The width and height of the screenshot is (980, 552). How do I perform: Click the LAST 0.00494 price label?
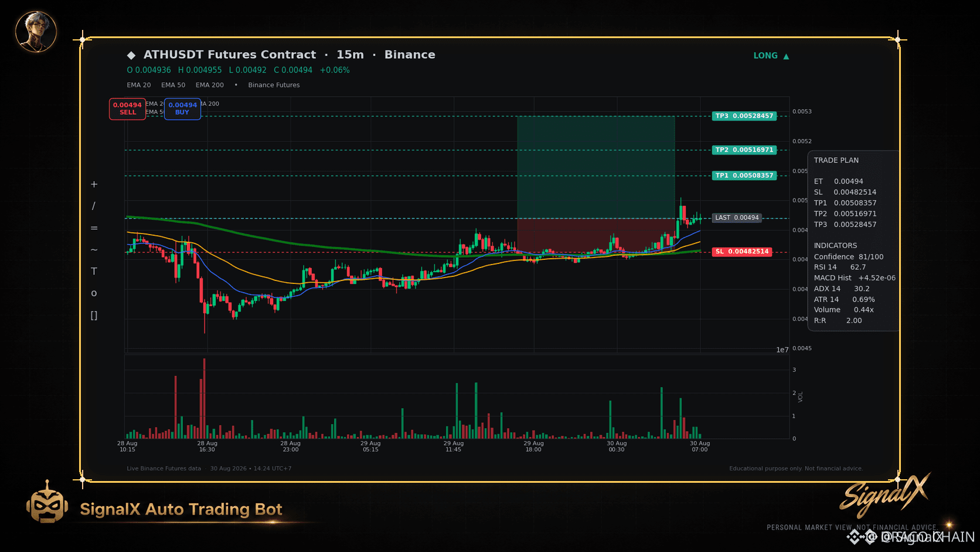(737, 218)
